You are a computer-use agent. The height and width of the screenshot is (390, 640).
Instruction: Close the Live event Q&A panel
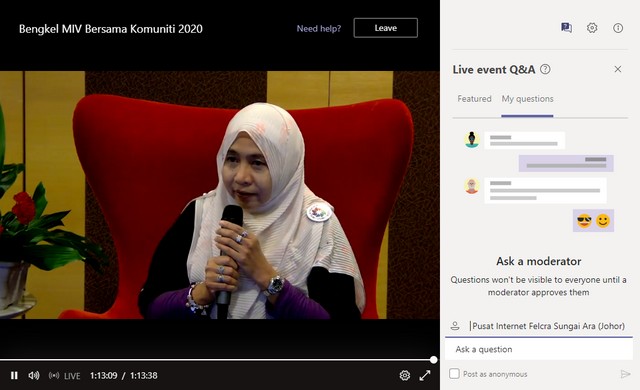[x=618, y=69]
